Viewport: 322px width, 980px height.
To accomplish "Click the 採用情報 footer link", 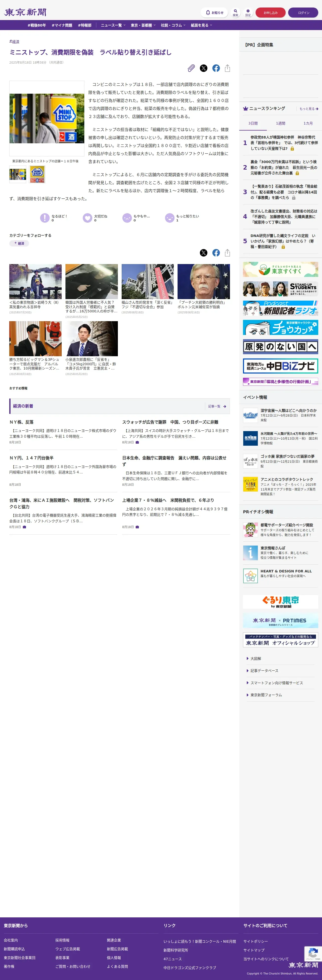I will pos(62,940).
